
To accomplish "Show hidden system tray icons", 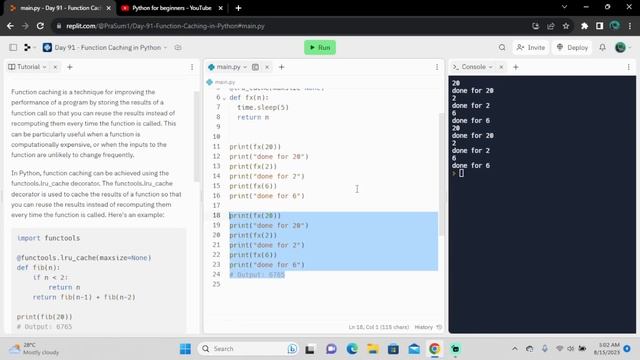I will click(515, 349).
